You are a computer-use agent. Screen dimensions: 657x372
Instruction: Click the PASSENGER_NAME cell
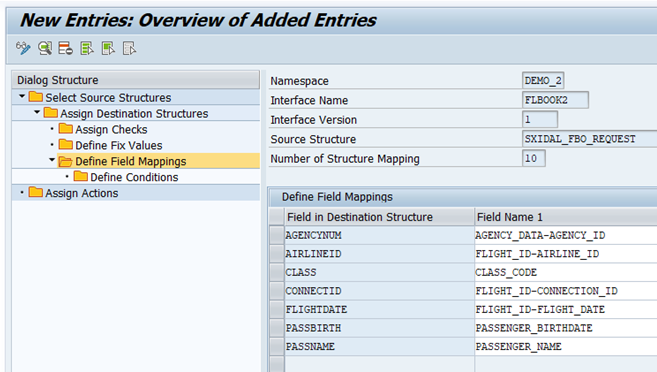[x=566, y=346]
